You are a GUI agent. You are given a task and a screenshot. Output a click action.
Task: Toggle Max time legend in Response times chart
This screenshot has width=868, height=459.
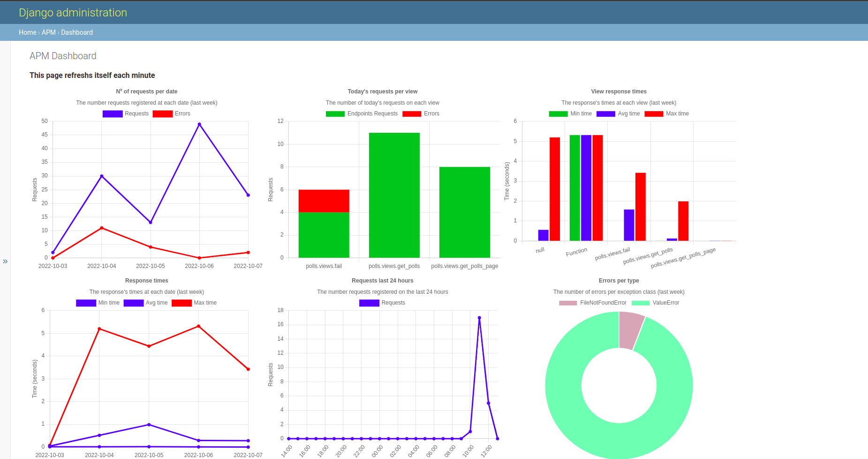[x=194, y=303]
